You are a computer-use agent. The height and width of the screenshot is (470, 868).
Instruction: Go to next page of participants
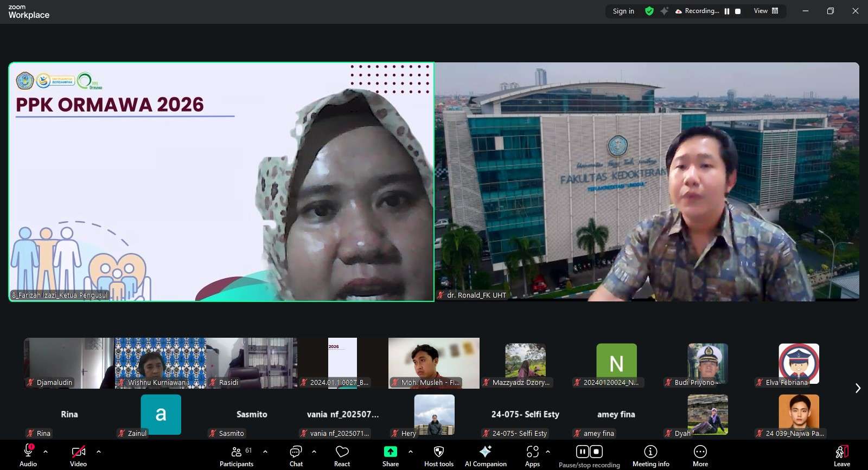point(858,388)
